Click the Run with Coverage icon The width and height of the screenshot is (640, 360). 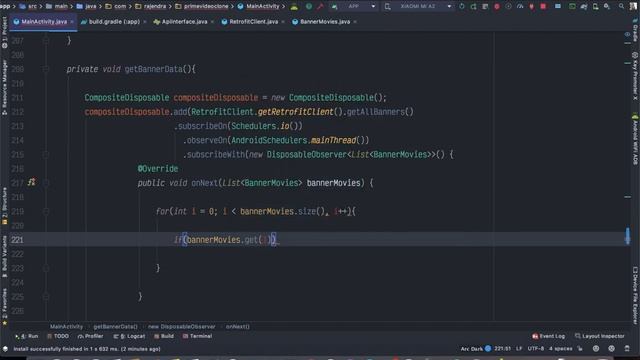click(508, 6)
